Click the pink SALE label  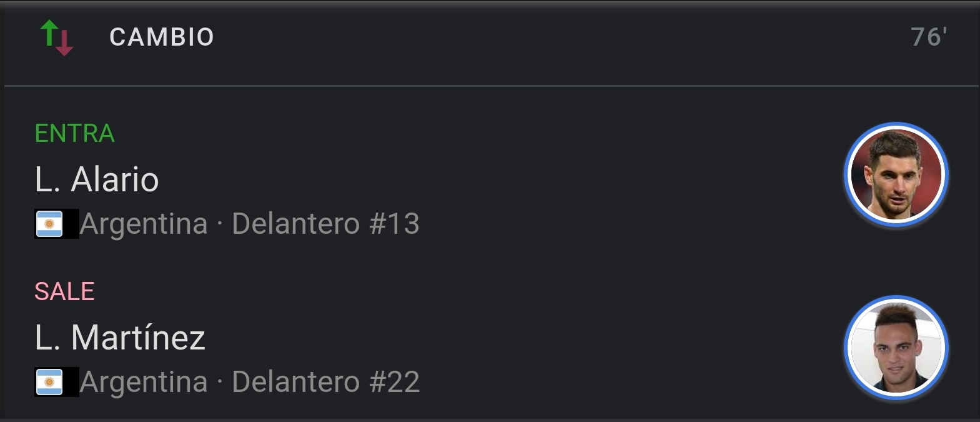(x=64, y=291)
